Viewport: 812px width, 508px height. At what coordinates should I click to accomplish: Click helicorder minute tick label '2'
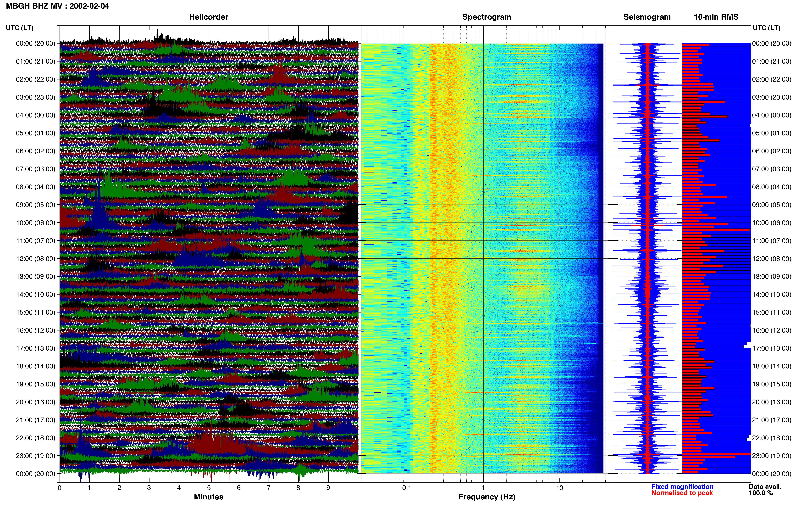click(x=119, y=488)
